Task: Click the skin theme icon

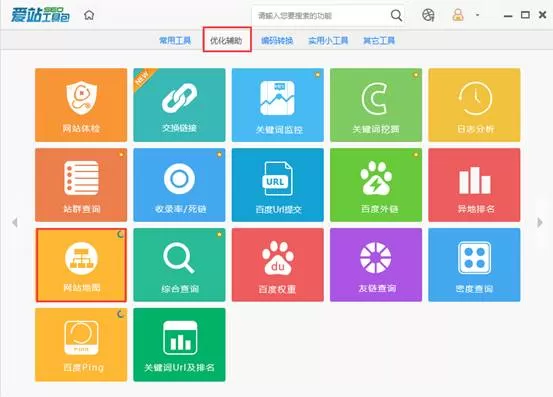Action: [428, 15]
